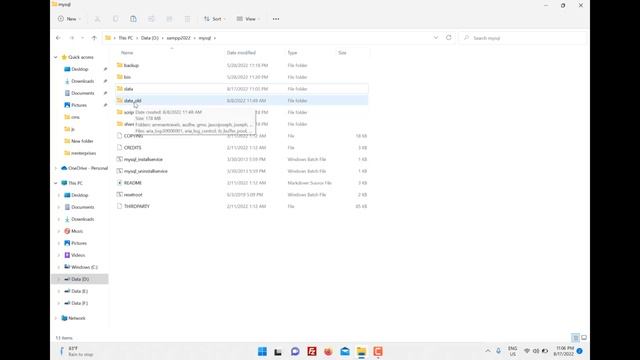Sort by the Size column header

click(342, 53)
